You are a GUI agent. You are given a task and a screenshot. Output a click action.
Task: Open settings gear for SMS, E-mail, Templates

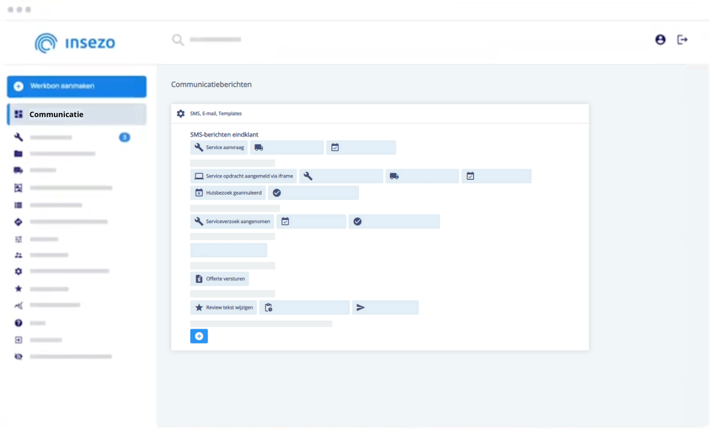(x=181, y=114)
